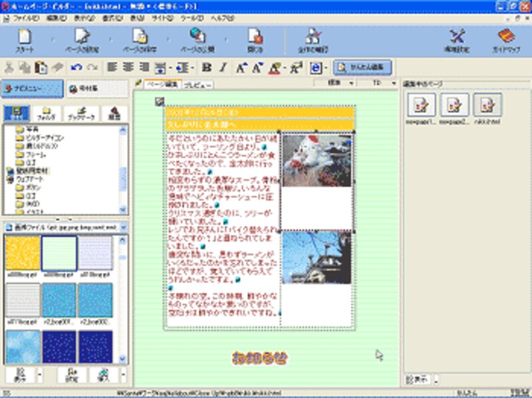Select the ウェブアート item in the tree
The image size is (532, 398).
26,179
